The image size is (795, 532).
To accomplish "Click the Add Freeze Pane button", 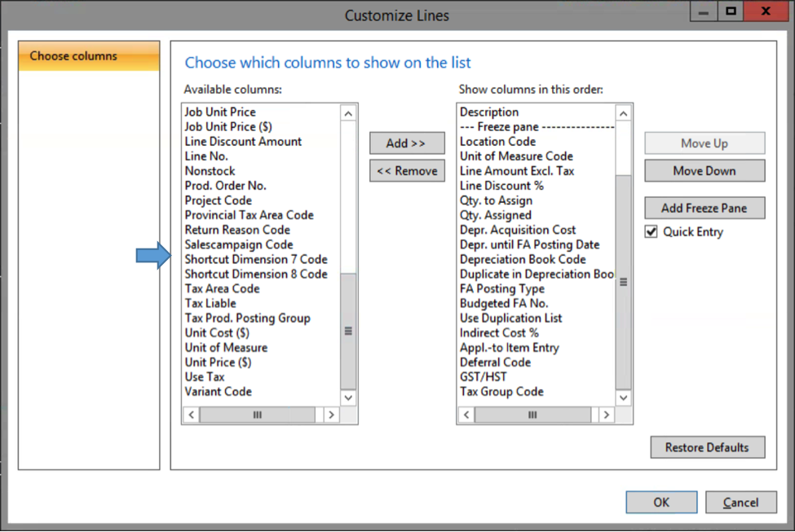I will [x=704, y=209].
